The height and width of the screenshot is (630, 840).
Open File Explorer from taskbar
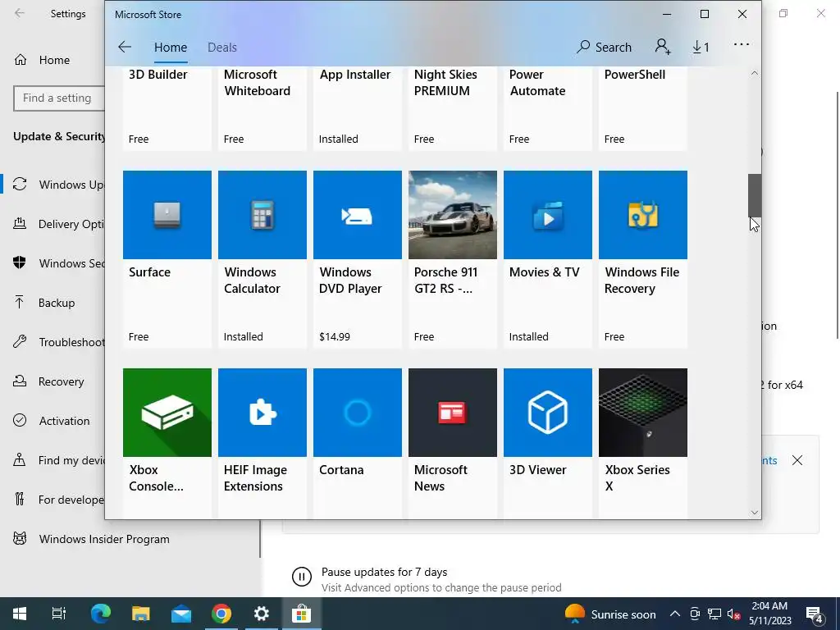click(141, 614)
